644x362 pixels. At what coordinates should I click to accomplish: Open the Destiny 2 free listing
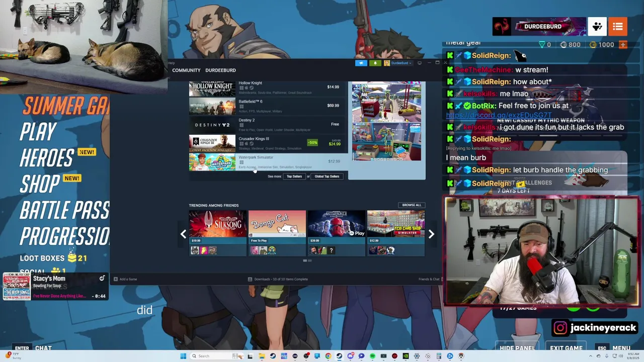tap(268, 125)
